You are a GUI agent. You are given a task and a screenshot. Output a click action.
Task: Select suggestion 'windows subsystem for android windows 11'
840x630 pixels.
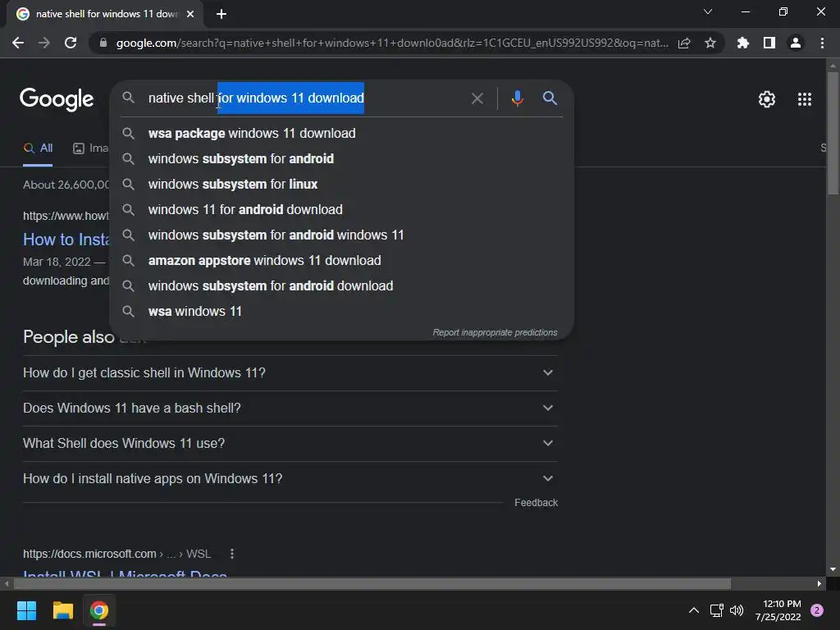pyautogui.click(x=341, y=235)
